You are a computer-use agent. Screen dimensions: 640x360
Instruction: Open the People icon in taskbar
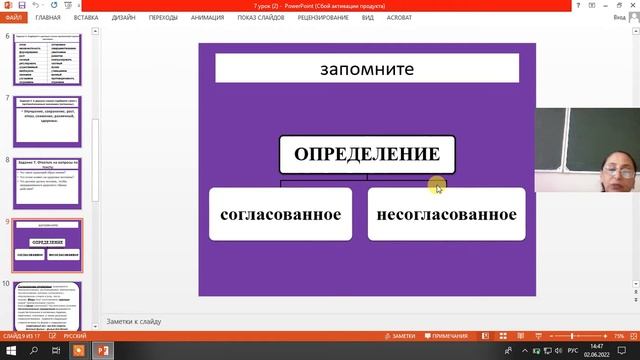point(509,351)
